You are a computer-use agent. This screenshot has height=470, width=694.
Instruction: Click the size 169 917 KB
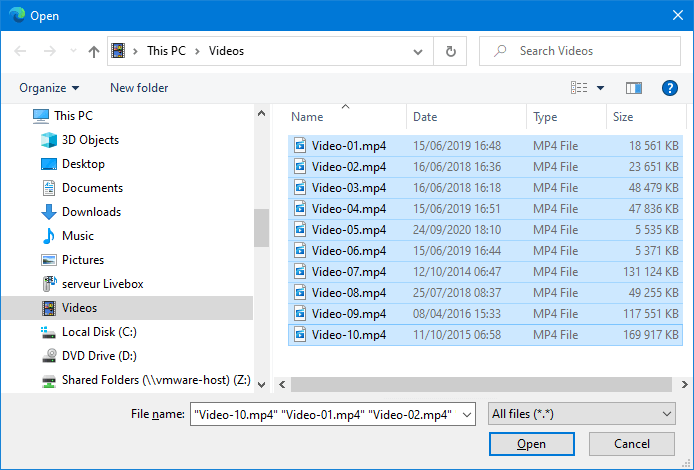651,335
